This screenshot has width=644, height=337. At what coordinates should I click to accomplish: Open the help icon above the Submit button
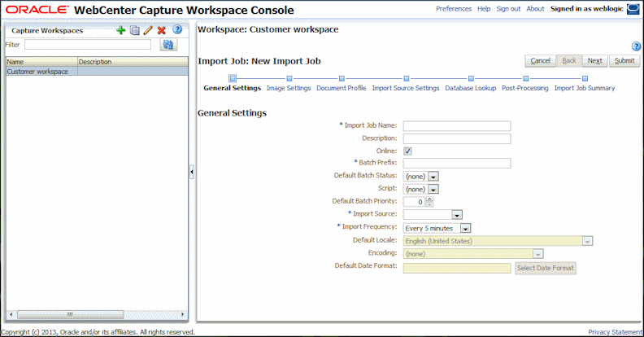pos(636,46)
